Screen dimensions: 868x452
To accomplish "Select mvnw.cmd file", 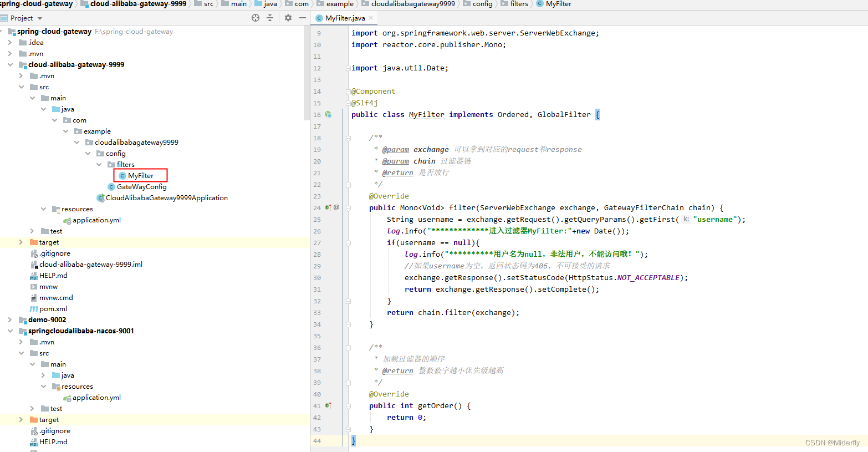I will pos(56,298).
